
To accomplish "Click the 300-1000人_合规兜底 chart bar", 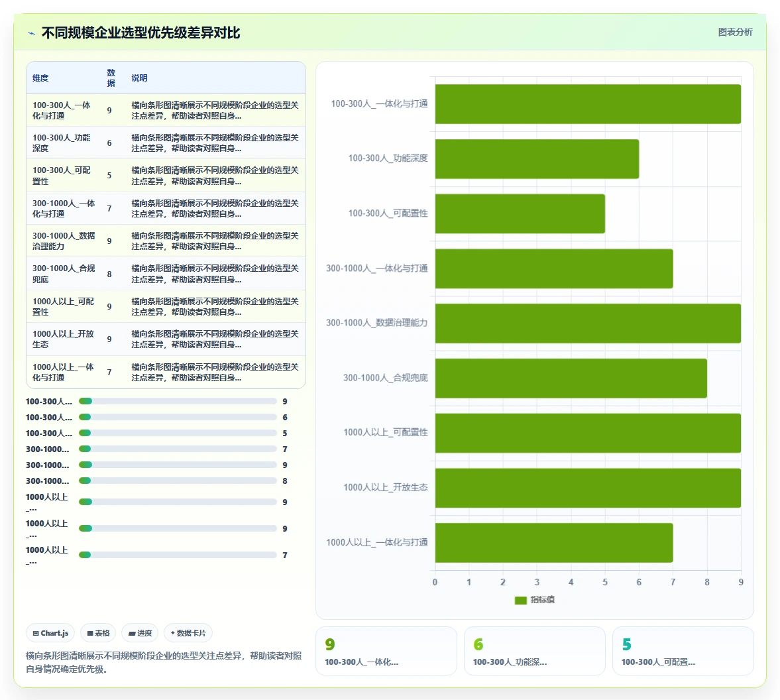I will click(x=571, y=378).
